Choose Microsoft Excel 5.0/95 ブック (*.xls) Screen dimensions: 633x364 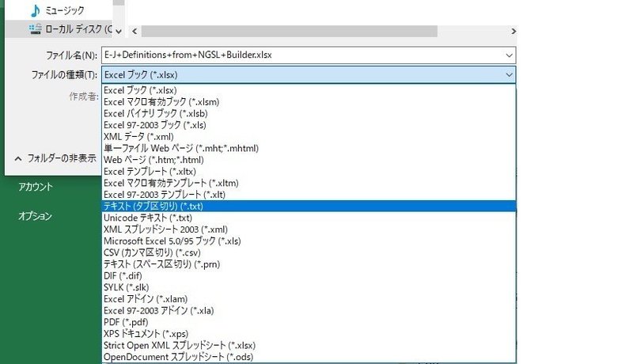(309, 241)
